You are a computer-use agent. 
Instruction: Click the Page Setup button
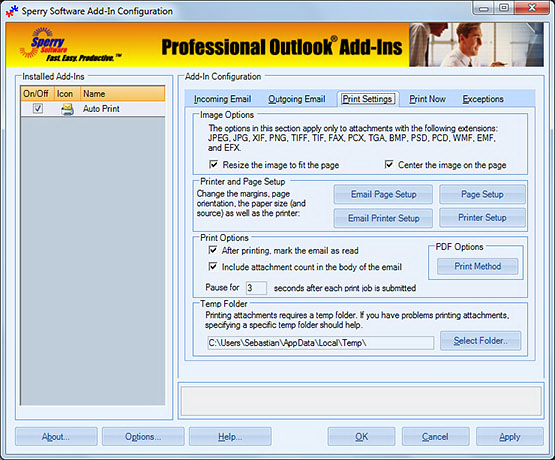click(x=482, y=194)
